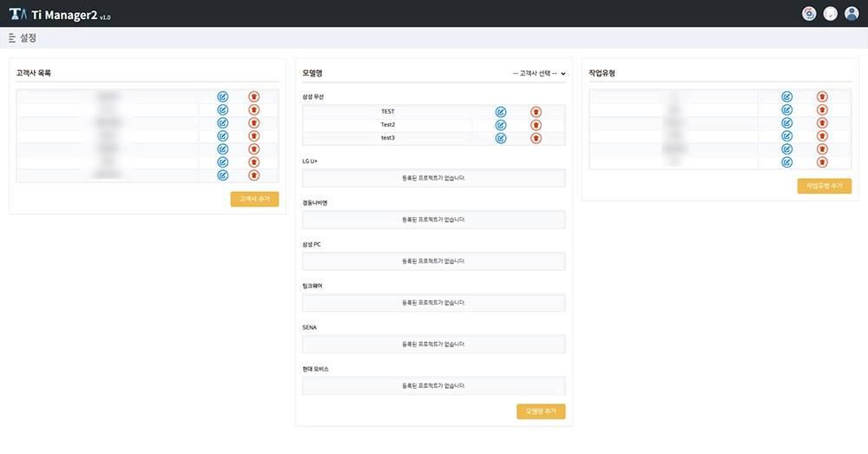Click the 팅크웨어 group label
Viewport: 868px width, 454px height.
(x=312, y=286)
